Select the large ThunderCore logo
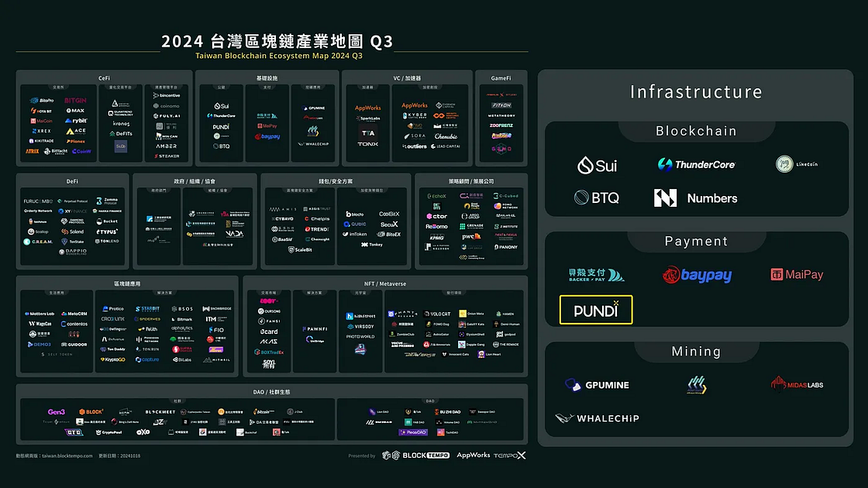The width and height of the screenshot is (868, 488). pos(696,164)
